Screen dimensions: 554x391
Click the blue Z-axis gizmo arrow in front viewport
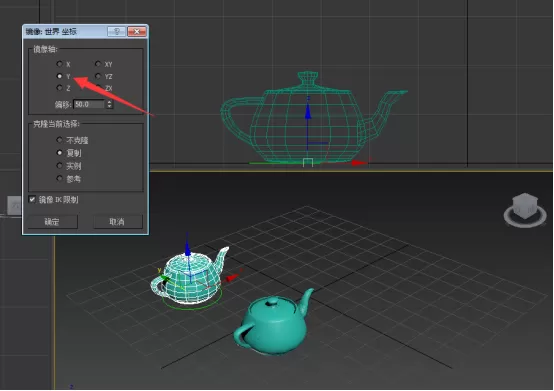pos(308,111)
